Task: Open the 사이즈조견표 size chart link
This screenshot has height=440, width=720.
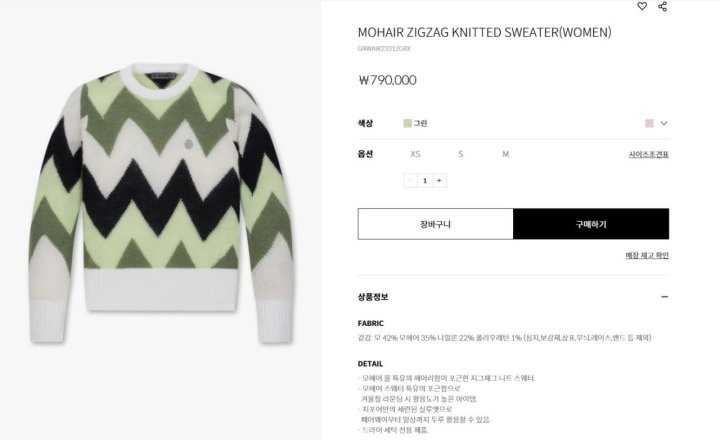Action: tap(648, 154)
